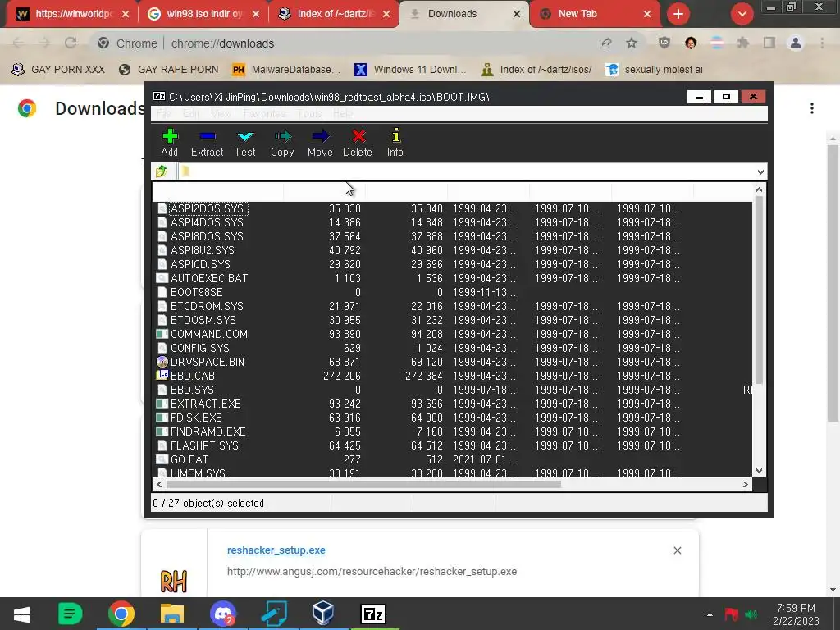Open the tab search dropdown arrow
This screenshot has width=840, height=630.
coord(742,14)
